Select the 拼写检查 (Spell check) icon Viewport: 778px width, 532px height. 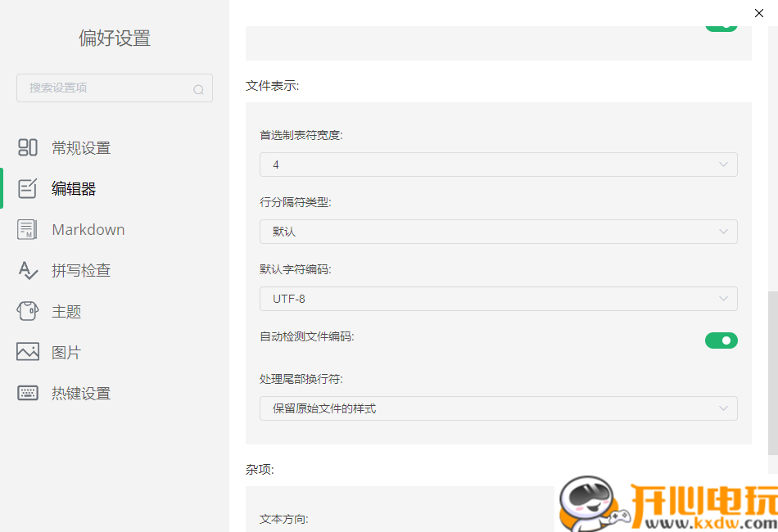point(28,270)
